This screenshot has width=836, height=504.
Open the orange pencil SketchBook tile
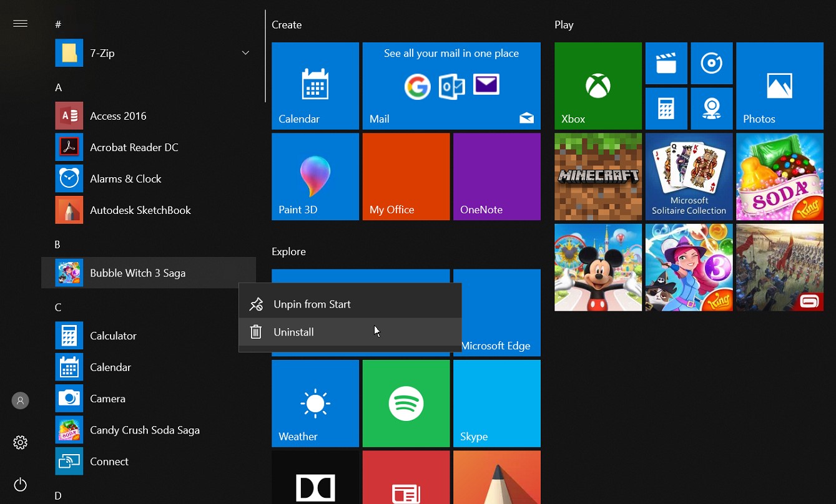pos(497,477)
